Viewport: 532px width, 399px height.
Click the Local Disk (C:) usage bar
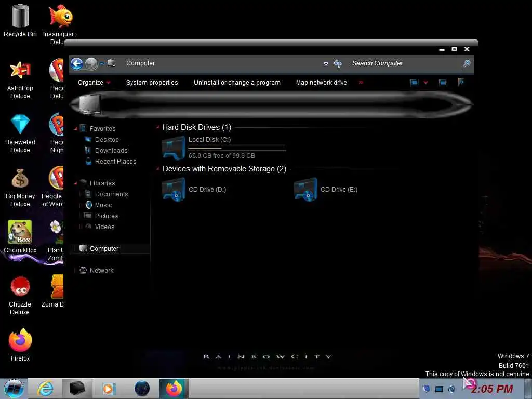coord(237,148)
